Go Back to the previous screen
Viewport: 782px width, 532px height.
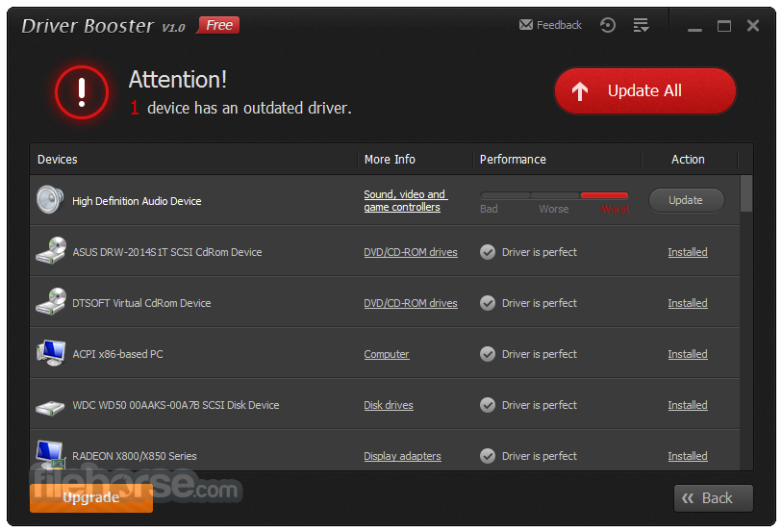coord(713,498)
